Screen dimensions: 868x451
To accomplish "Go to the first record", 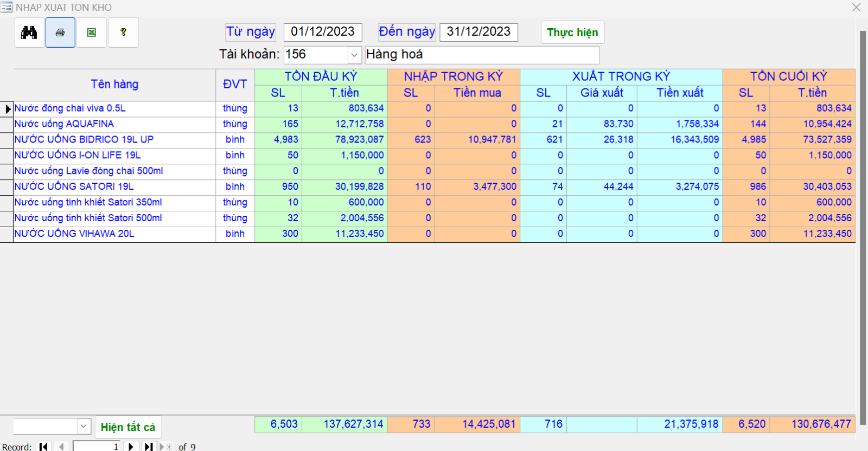I will coord(43,447).
